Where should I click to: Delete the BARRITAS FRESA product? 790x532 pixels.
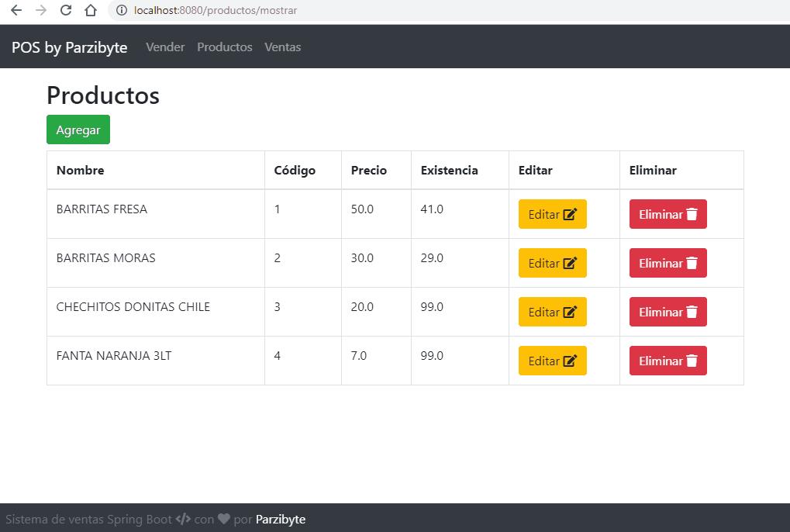pos(668,214)
